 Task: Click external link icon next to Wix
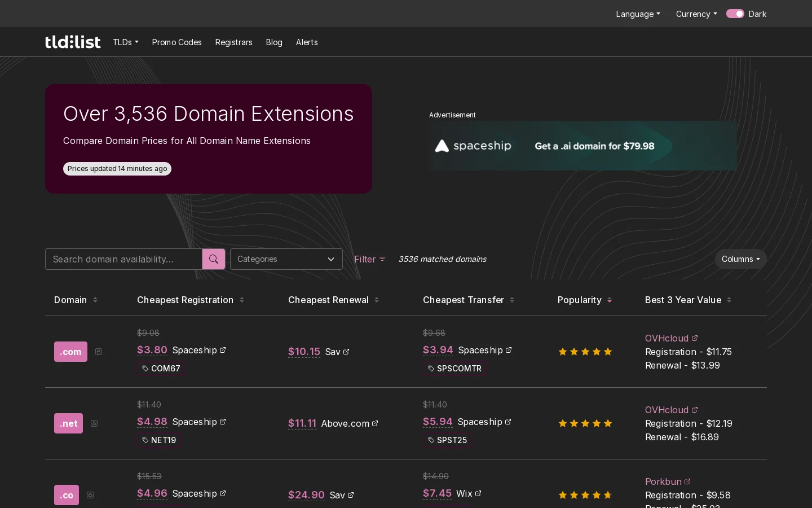coord(478,493)
